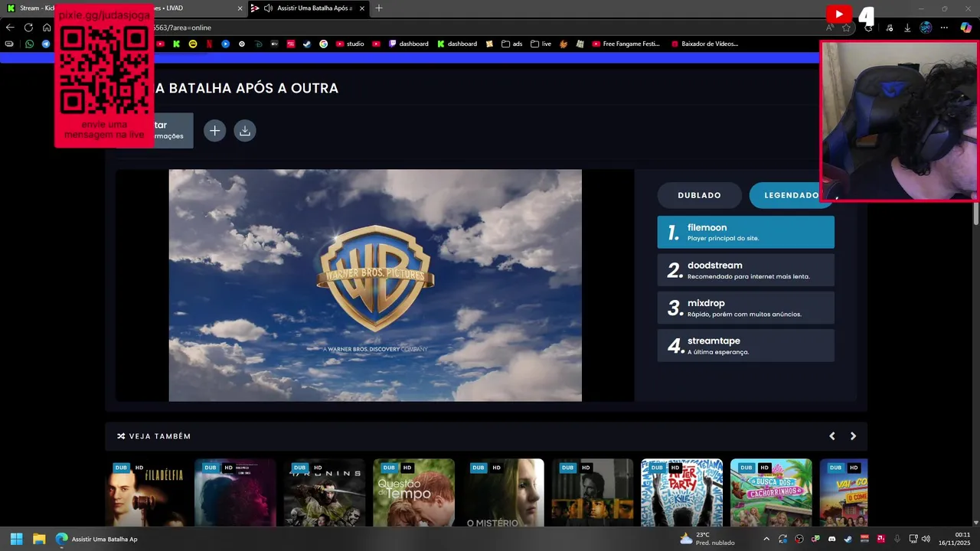Open Edge taskbar item Assistir Uma Batalha

tap(96, 539)
